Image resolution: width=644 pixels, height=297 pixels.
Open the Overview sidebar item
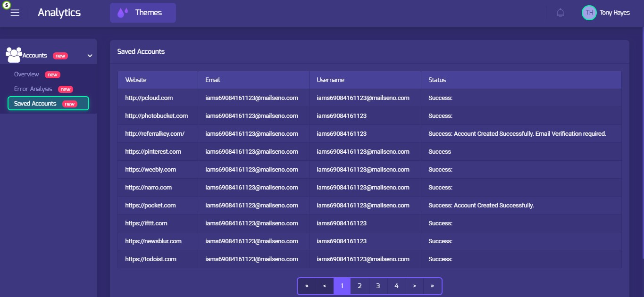[26, 74]
